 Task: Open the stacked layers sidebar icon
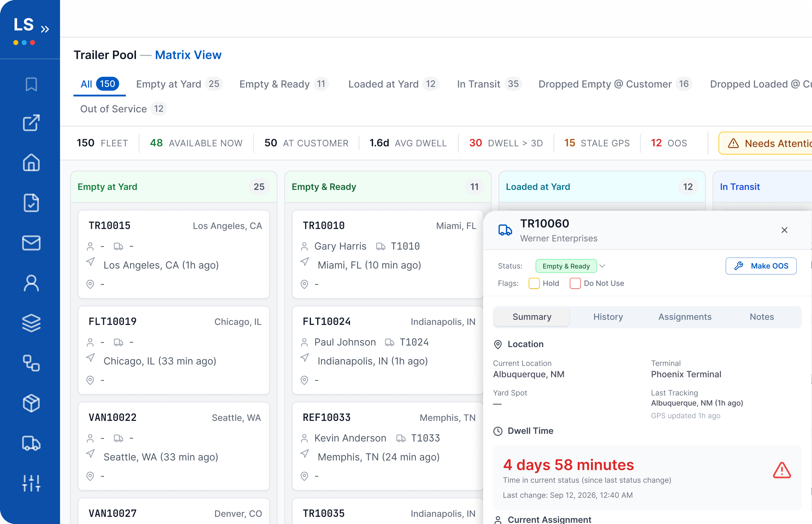(31, 323)
